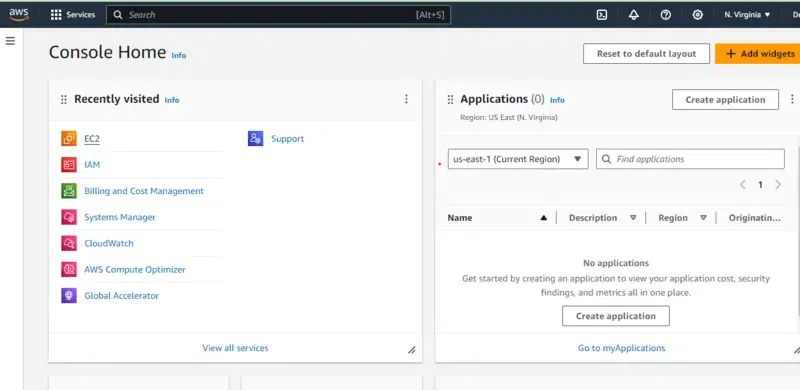Expand the N. Virginia region dropdown

point(747,15)
